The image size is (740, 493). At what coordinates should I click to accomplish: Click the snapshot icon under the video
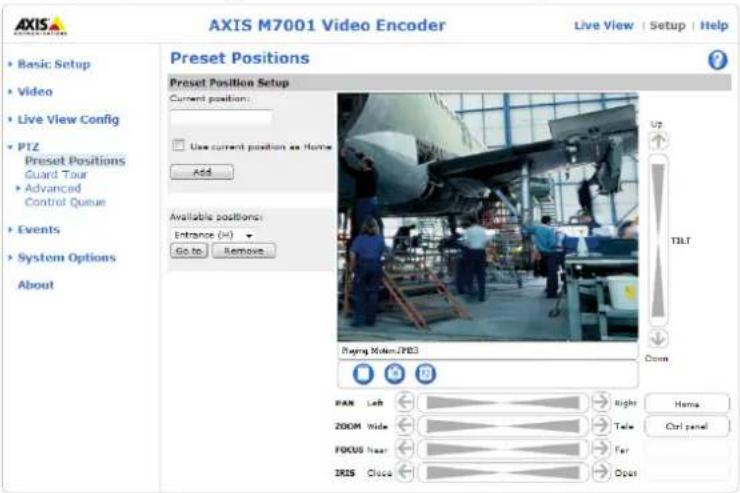395,374
